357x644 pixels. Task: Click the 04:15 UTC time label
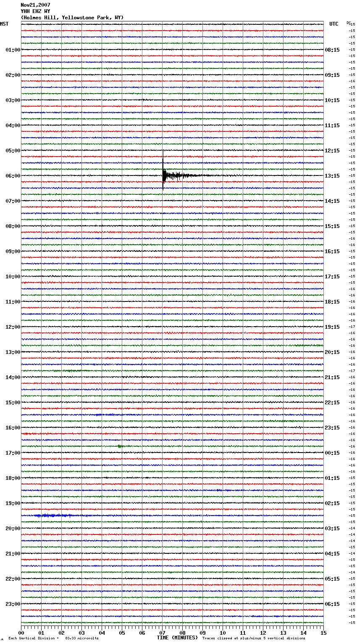pyautogui.click(x=332, y=554)
